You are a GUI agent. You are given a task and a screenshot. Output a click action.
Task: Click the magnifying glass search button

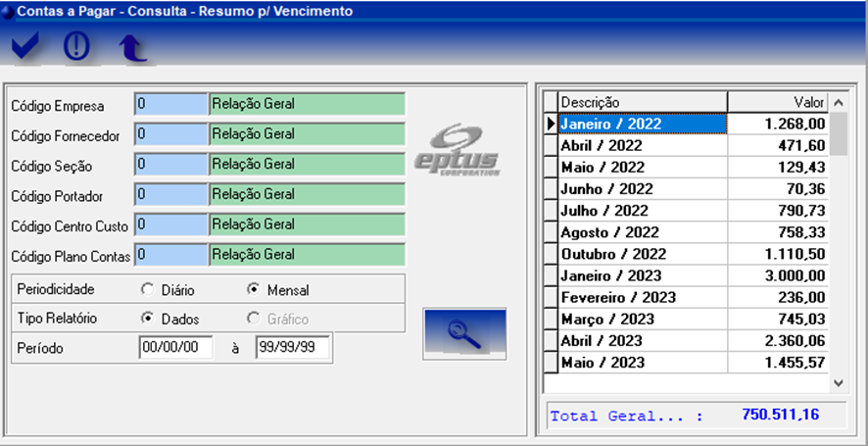[x=464, y=334]
